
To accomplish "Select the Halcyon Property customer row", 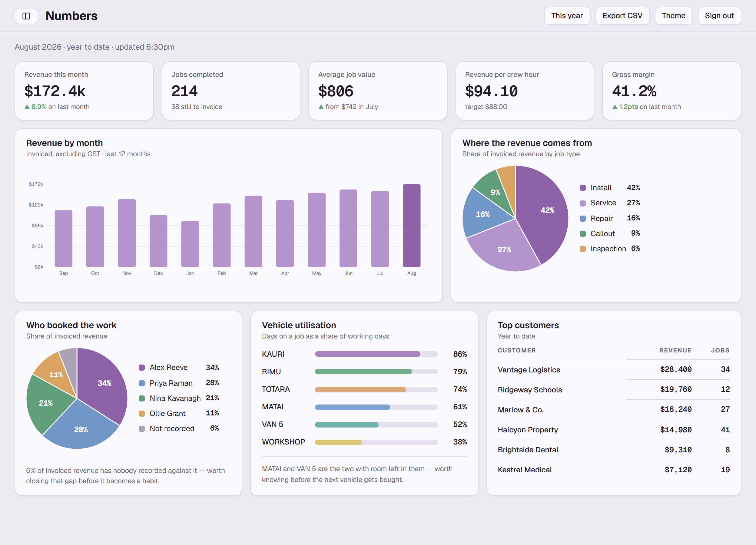I will tap(613, 430).
